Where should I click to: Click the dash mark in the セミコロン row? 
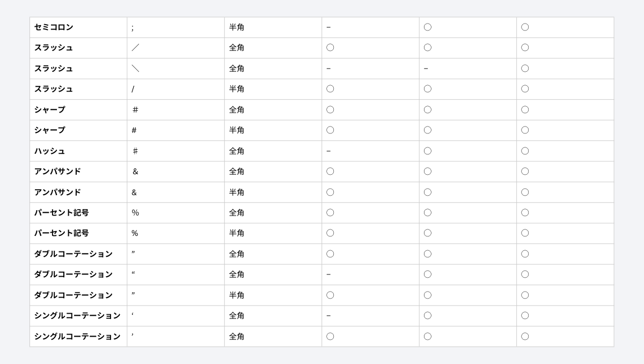pos(328,27)
